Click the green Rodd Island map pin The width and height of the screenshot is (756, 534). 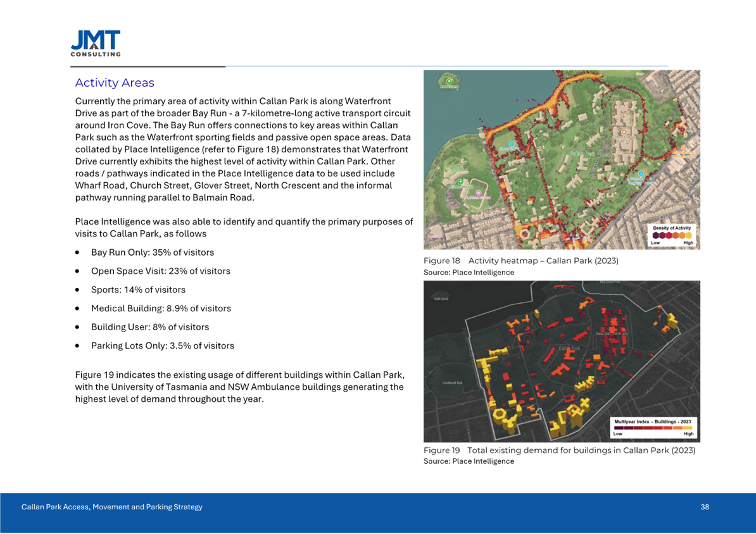coord(450,82)
